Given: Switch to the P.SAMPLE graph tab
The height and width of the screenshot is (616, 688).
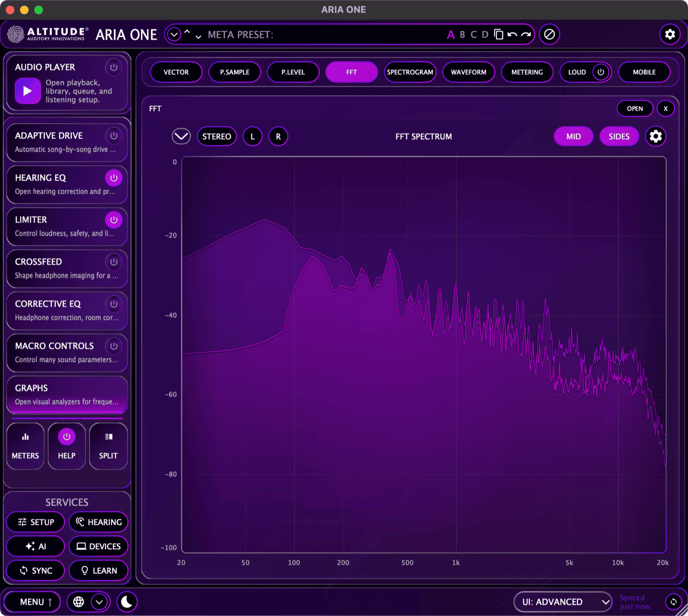Looking at the screenshot, I should tap(235, 72).
